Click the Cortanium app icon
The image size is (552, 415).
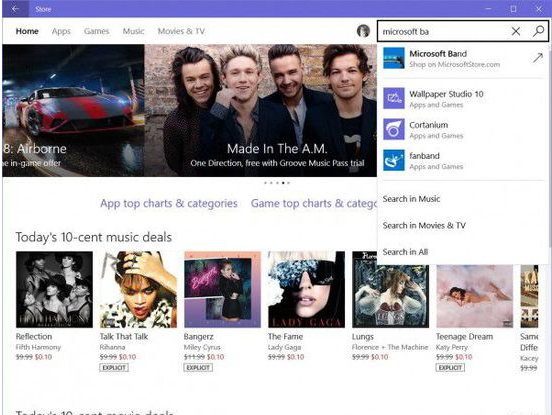(x=394, y=129)
